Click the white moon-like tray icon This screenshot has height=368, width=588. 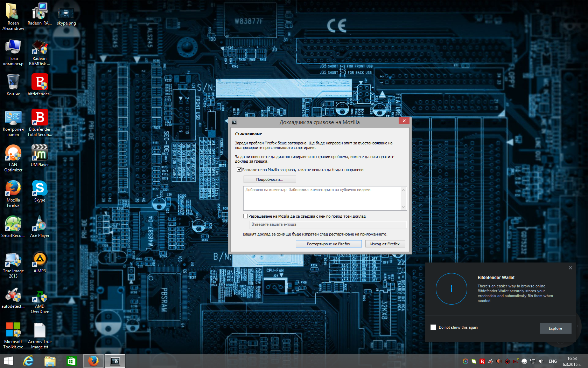[524, 361]
